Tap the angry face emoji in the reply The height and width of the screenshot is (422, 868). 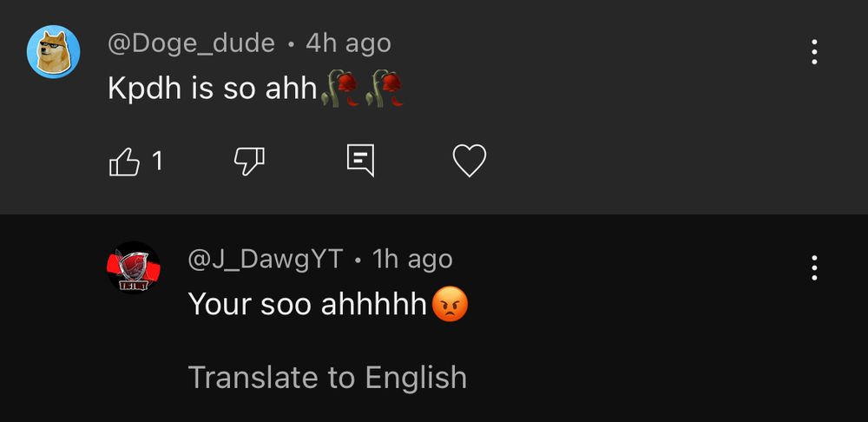pyautogui.click(x=450, y=305)
